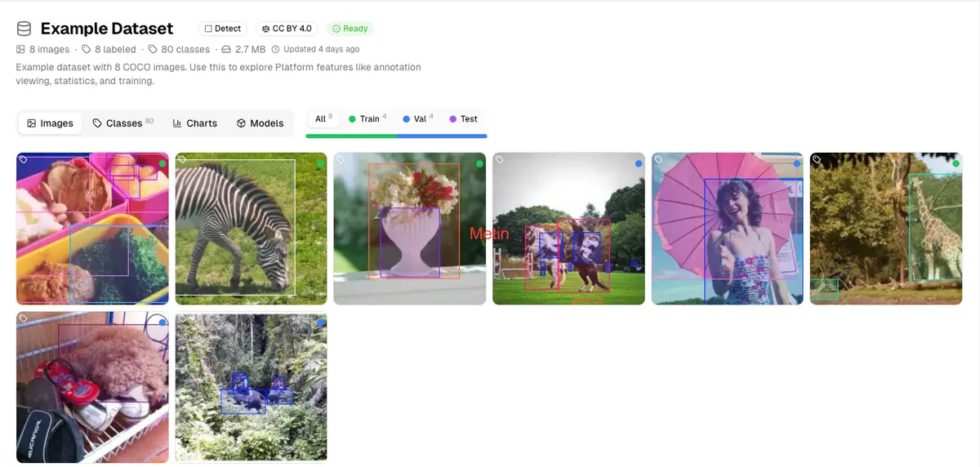Click the train/val split progress bar
The width and height of the screenshot is (980, 467).
[396, 136]
